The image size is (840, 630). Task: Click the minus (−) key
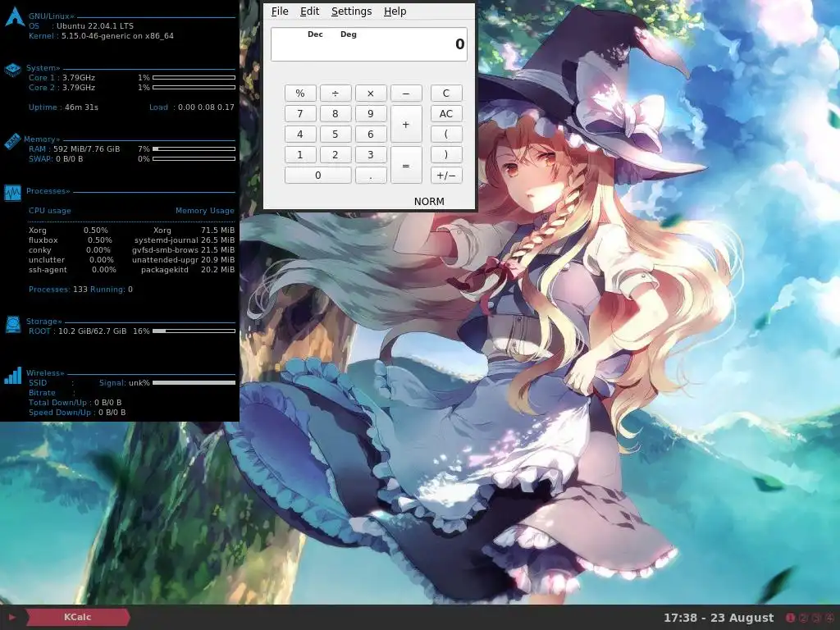(x=406, y=94)
